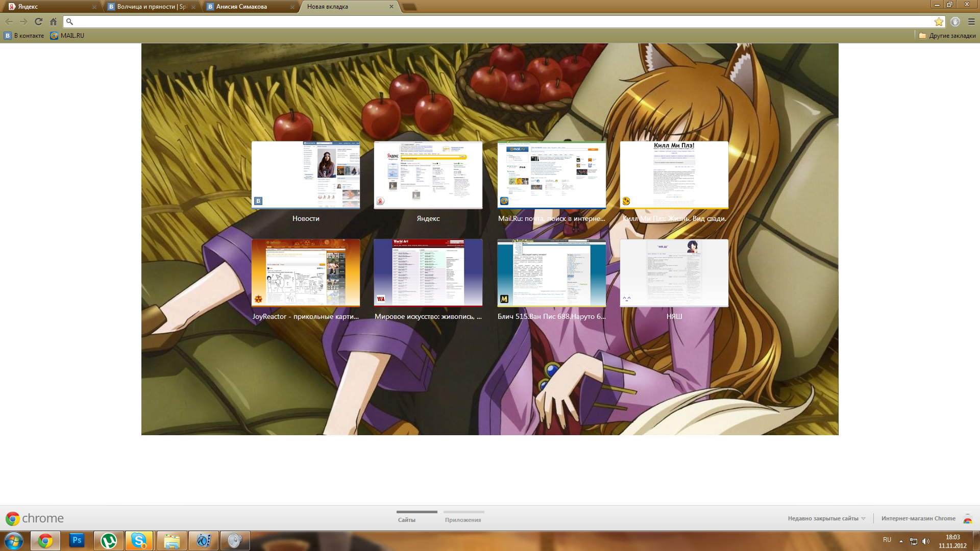Expand Недавно закрытые сайты list
Viewport: 980px width, 551px height.
click(826, 518)
